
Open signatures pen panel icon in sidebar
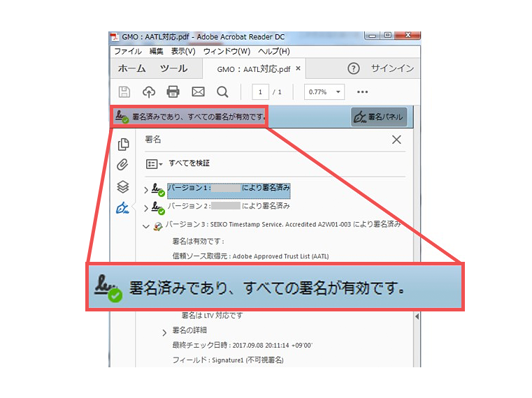tap(122, 208)
